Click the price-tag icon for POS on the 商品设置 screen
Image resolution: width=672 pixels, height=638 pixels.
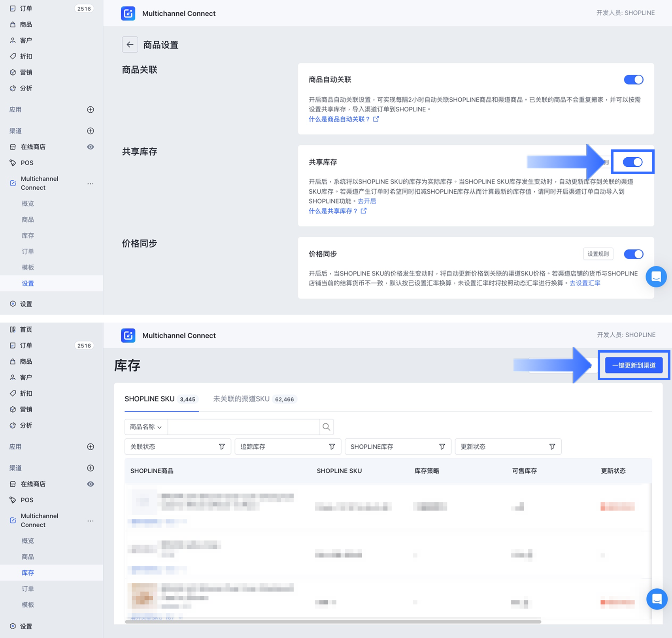tap(13, 163)
